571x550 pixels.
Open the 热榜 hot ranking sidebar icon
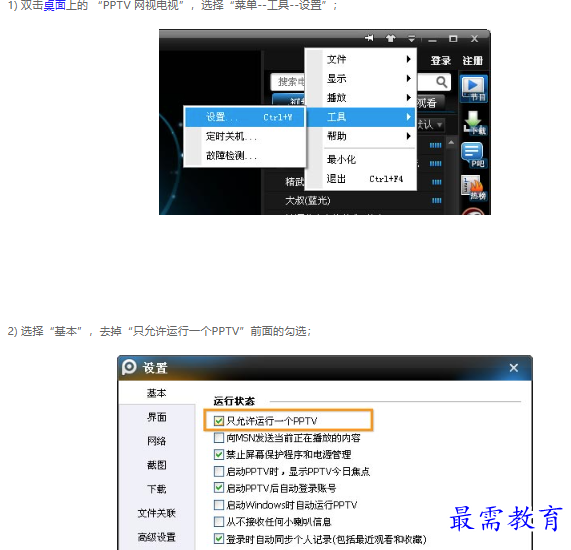point(473,187)
